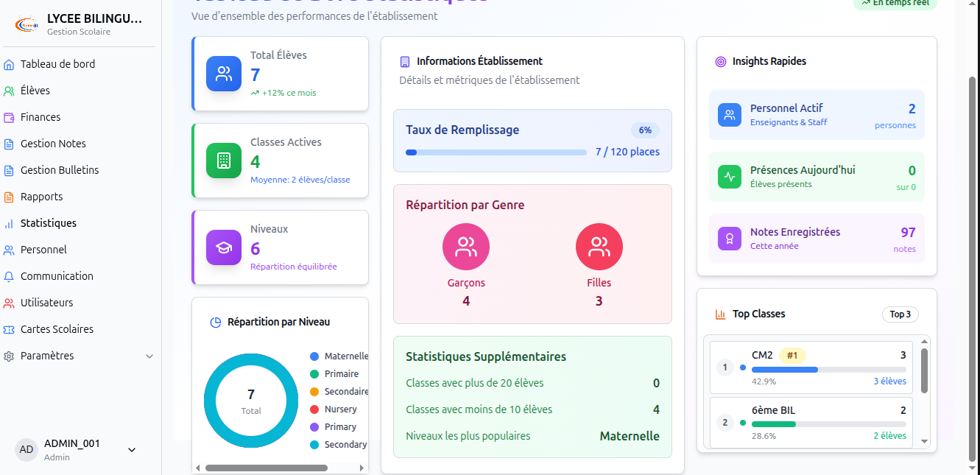Click the Paramètres gear icon
Viewport: 980px width, 475px height.
9,356
